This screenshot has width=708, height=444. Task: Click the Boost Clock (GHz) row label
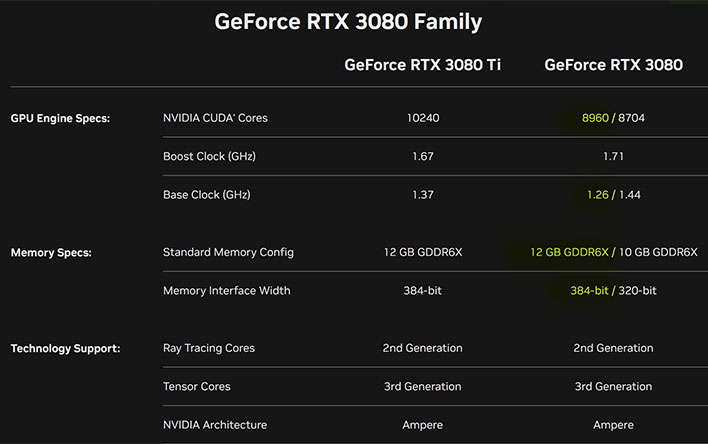(210, 156)
